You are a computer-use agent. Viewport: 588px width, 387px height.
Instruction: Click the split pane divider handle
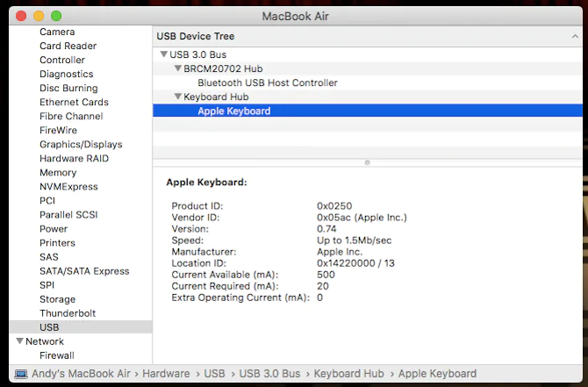click(367, 162)
